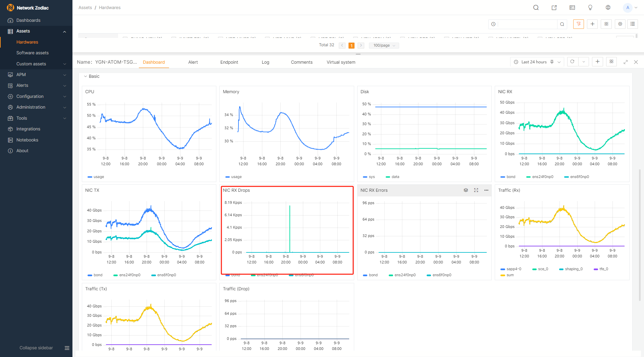The height and width of the screenshot is (357, 644).
Task: Open the three-dot menu on the NIC RX Errors panel
Action: click(x=486, y=190)
